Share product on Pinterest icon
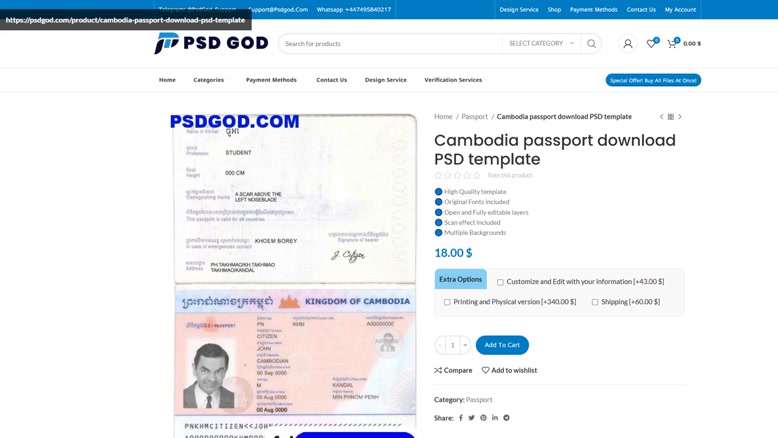Screen dimensions: 778x438 click(x=483, y=418)
